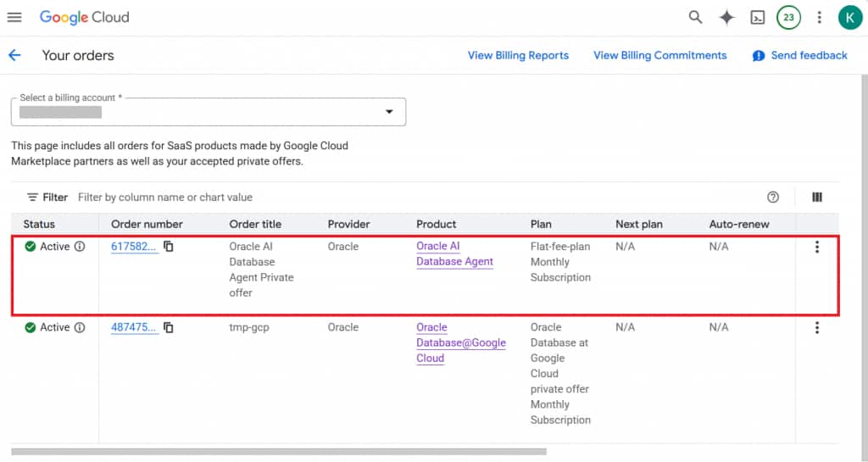Screen dimensions: 868x462
Task: Click green check icon of Oracle AI order
Action: [31, 246]
